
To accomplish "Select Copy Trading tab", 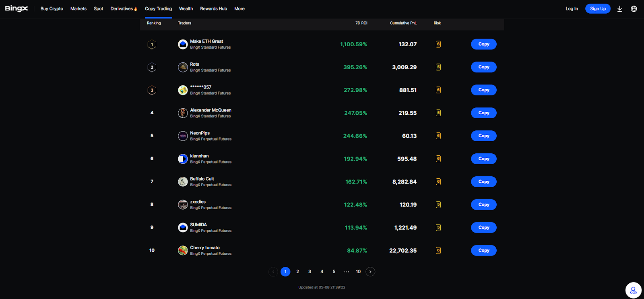I will [158, 8].
